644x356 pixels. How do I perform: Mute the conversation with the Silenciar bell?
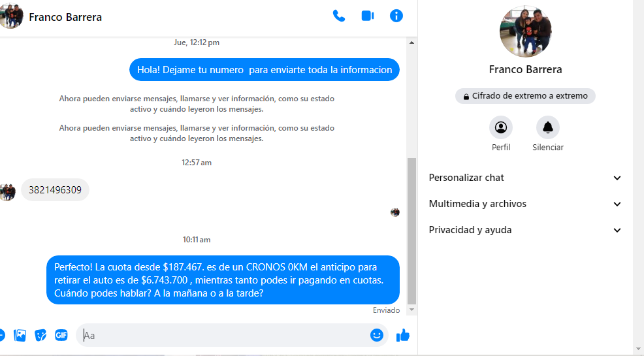[547, 127]
